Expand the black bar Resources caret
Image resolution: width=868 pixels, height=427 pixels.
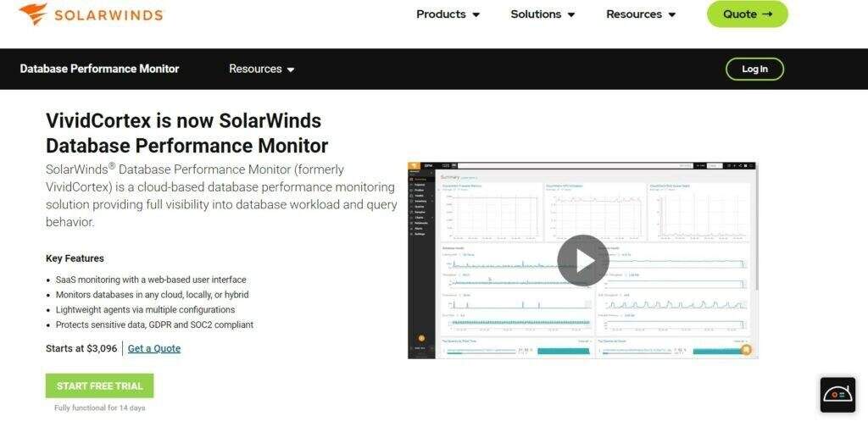pos(292,69)
